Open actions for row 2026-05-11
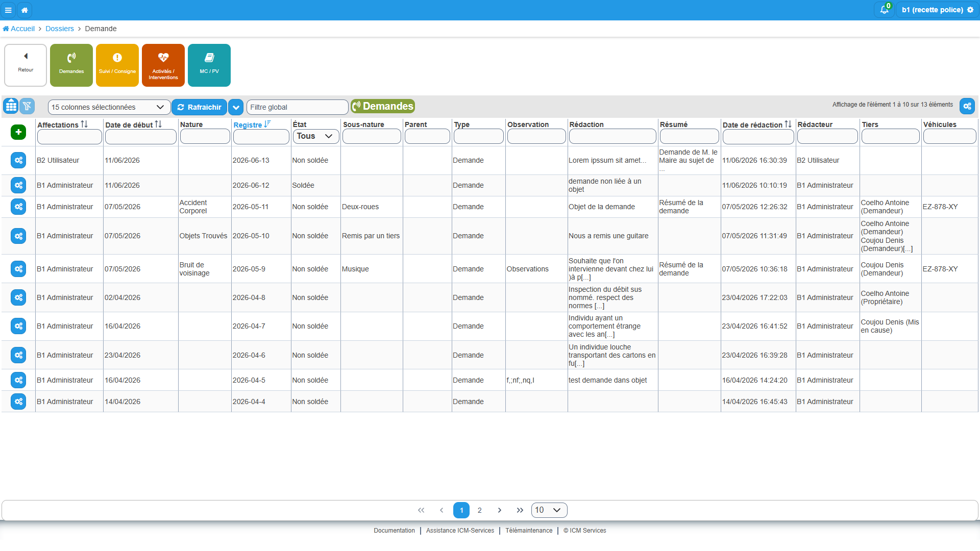Screen dimensions: 980x551 click(18, 207)
